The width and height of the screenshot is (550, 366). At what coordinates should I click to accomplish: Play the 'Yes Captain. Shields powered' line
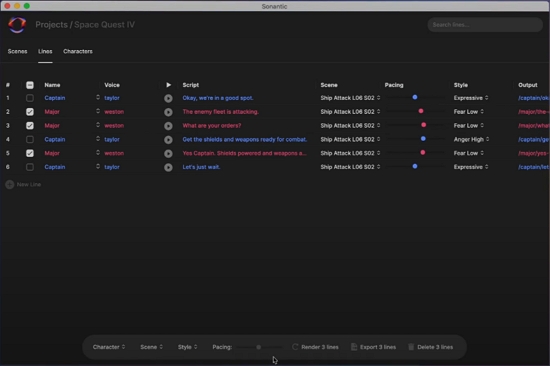click(168, 153)
